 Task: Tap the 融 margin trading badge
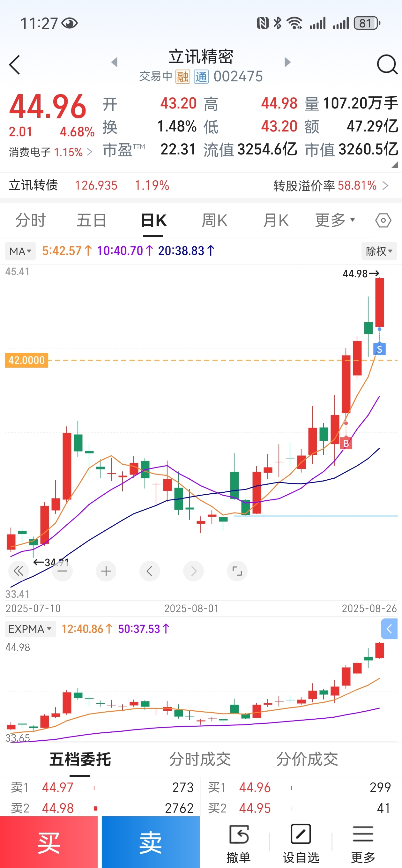pos(182,77)
